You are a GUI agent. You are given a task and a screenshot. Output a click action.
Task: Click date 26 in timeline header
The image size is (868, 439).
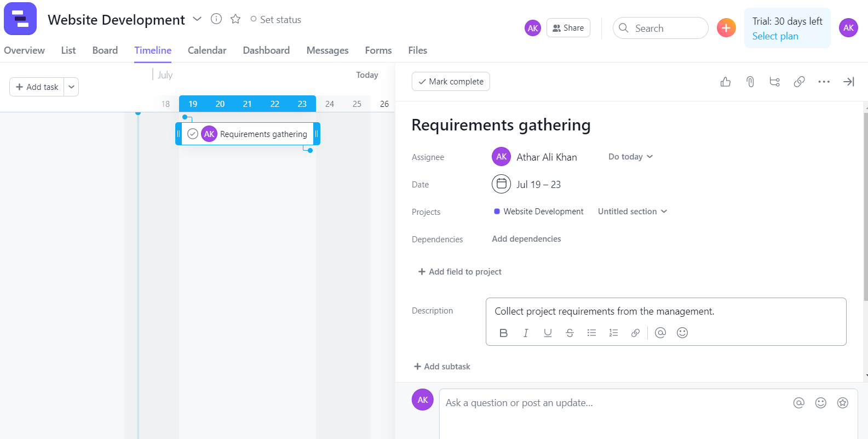point(384,104)
